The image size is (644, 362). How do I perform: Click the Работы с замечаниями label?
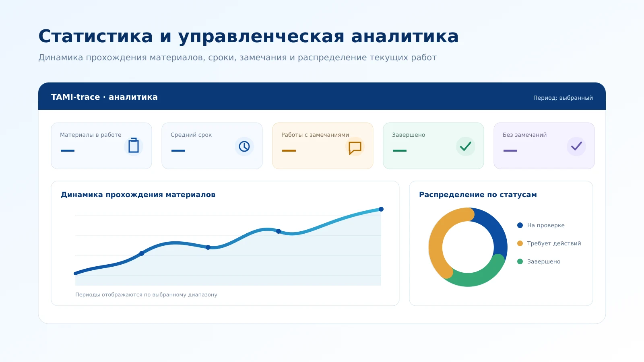click(315, 135)
